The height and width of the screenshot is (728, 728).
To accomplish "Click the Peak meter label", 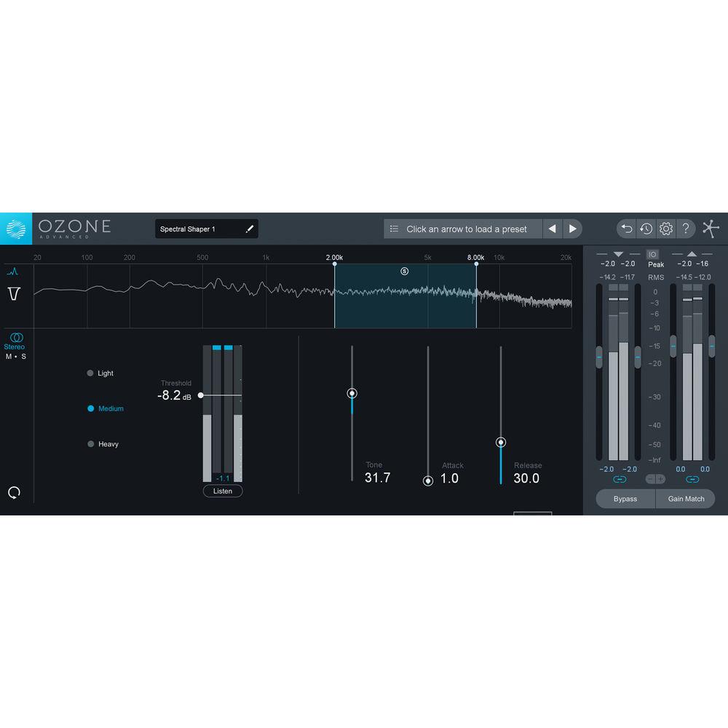I will 655,265.
